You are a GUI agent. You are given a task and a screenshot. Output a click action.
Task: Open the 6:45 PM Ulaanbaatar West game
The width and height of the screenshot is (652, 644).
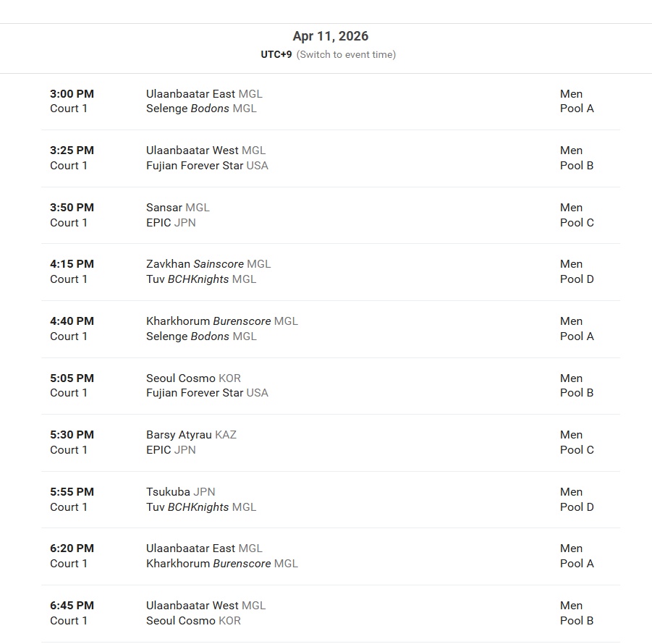(331, 613)
